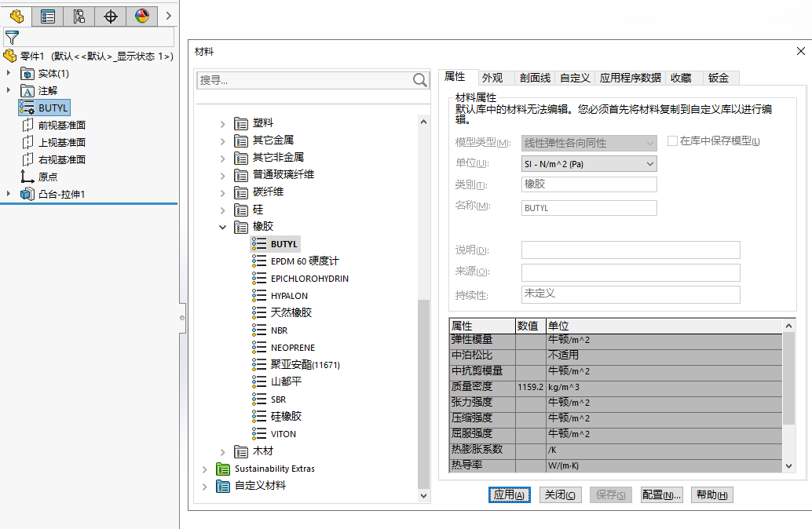Click the 注解 annotations icon
The image size is (812, 529).
coord(27,90)
